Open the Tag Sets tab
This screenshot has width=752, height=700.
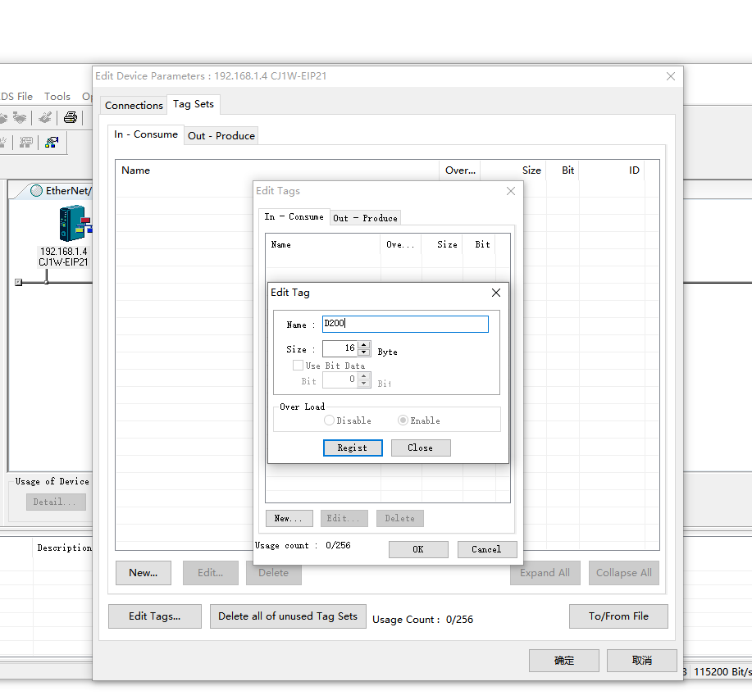(194, 104)
